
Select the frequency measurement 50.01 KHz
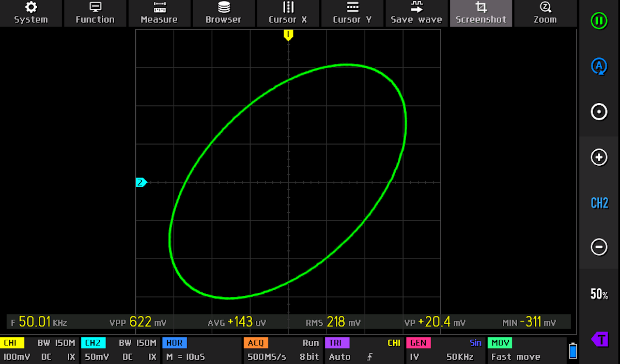(x=39, y=322)
